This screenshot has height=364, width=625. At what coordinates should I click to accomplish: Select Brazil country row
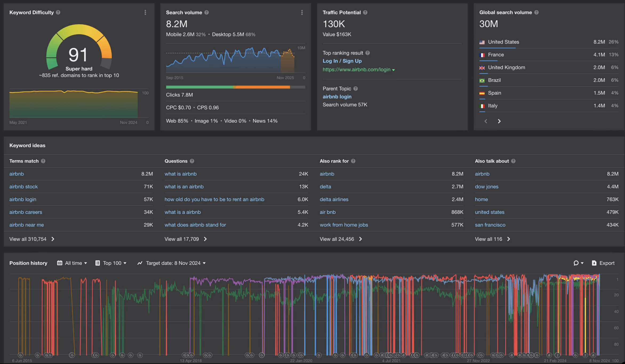click(x=549, y=80)
